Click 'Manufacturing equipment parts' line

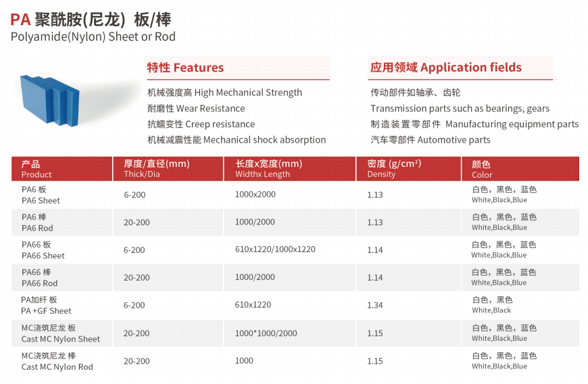pos(474,124)
